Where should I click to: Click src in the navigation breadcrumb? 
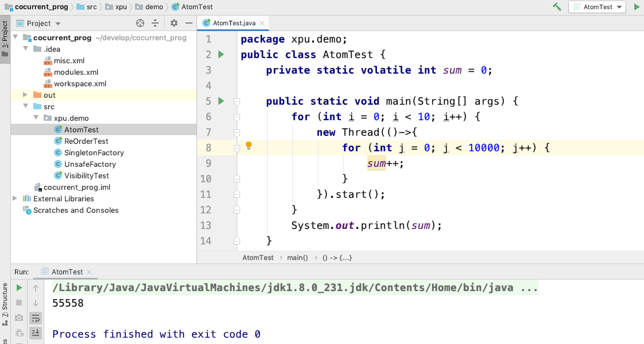(x=91, y=7)
